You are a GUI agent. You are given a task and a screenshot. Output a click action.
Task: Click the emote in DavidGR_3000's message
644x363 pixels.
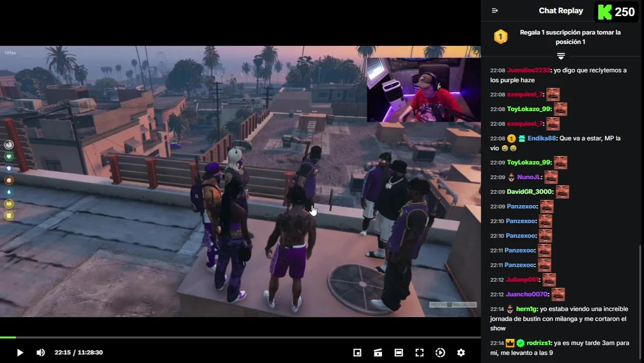[x=562, y=192]
